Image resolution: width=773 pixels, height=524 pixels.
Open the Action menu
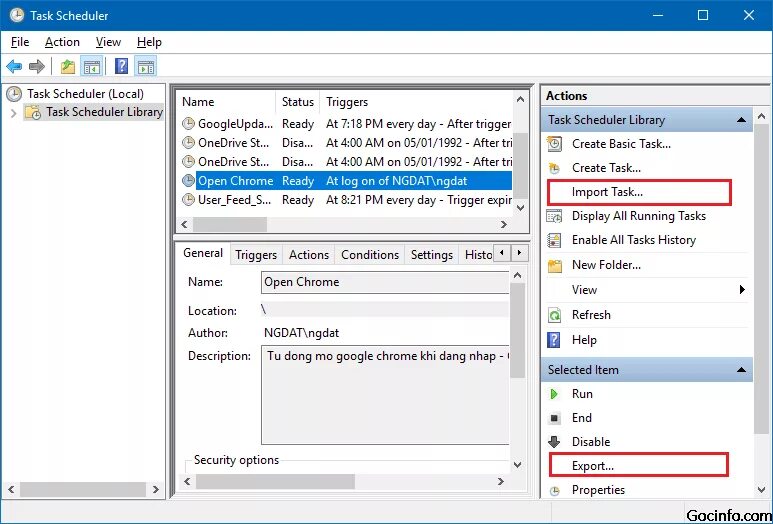pyautogui.click(x=62, y=42)
